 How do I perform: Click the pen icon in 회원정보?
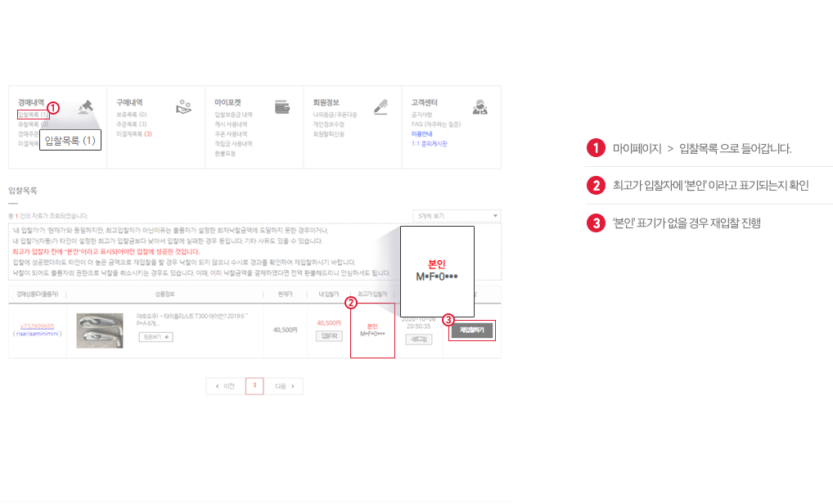[380, 106]
